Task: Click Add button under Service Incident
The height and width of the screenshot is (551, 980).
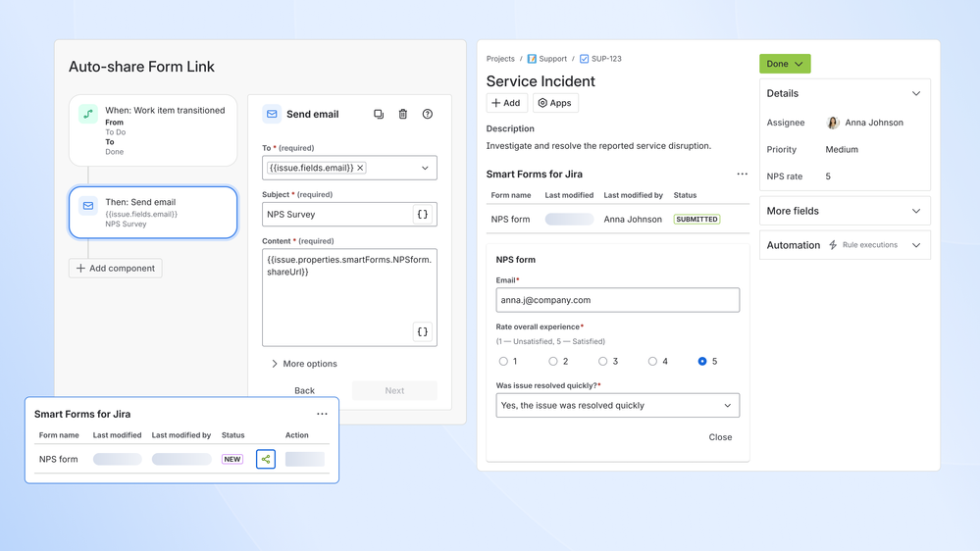Action: 506,103
